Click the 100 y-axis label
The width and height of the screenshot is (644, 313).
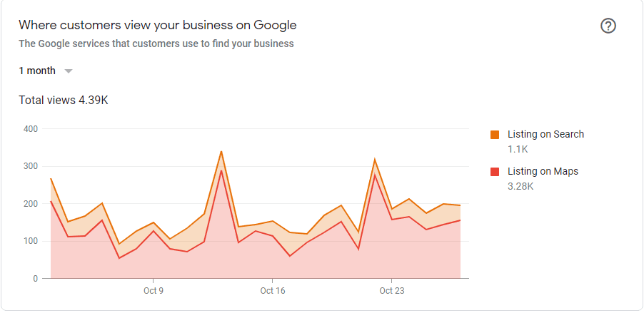tap(30, 241)
